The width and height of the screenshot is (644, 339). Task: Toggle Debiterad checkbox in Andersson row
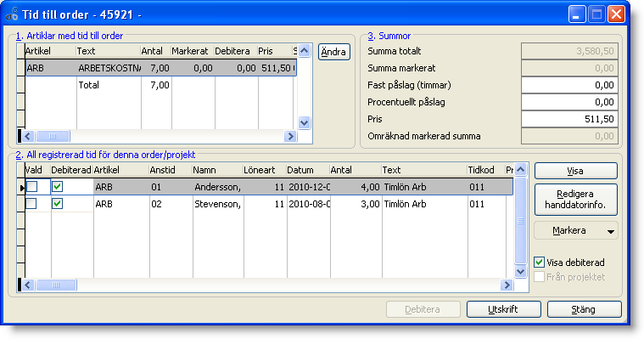57,187
